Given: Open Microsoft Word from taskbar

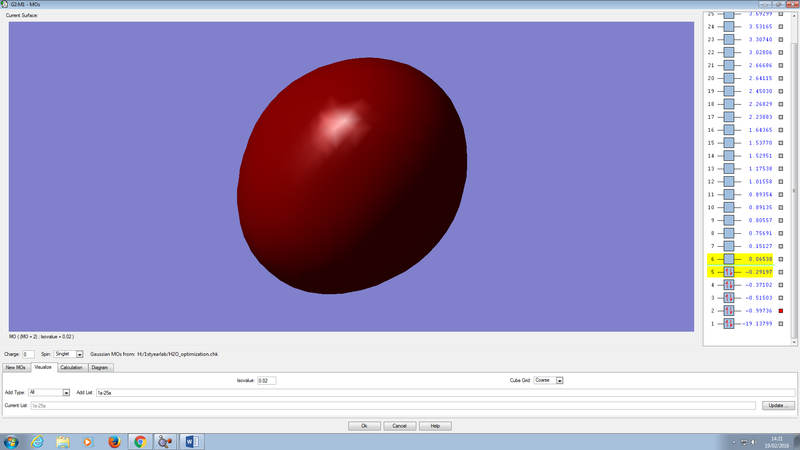Looking at the screenshot, I should (192, 441).
